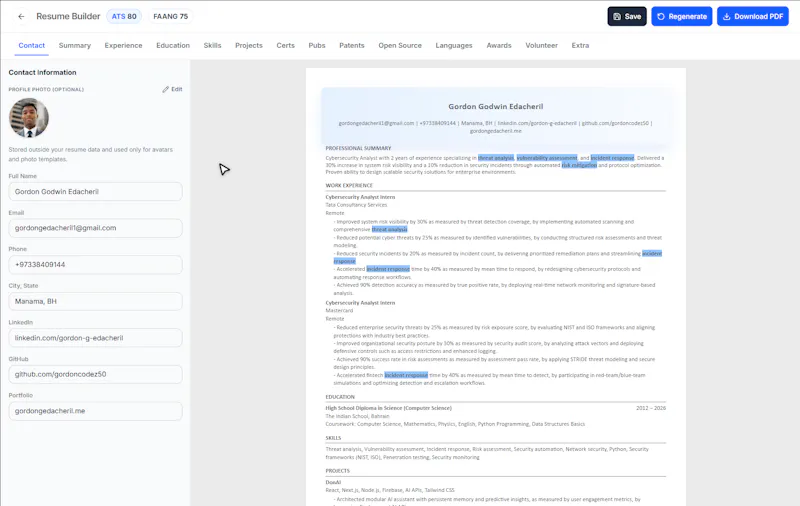The height and width of the screenshot is (506, 800).
Task: Select the Volunteer tab
Action: pyautogui.click(x=541, y=45)
